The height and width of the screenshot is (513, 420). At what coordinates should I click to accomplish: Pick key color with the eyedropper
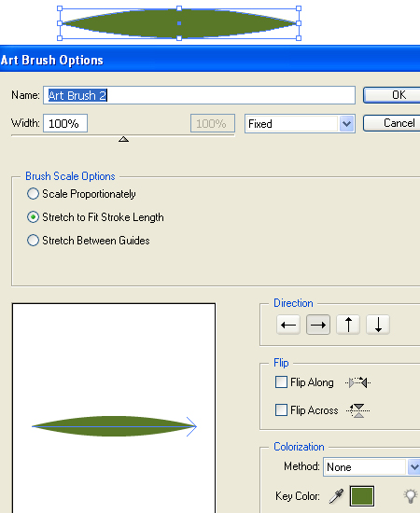coord(337,496)
